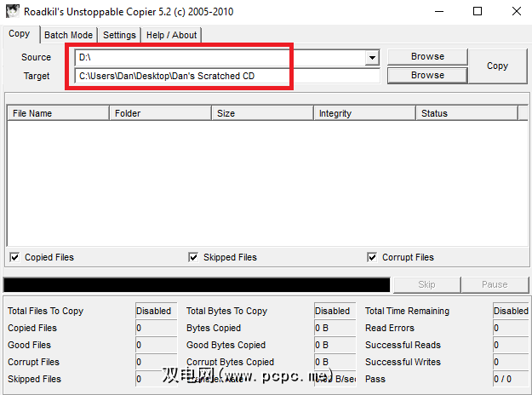Sort by Size column header

click(262, 113)
